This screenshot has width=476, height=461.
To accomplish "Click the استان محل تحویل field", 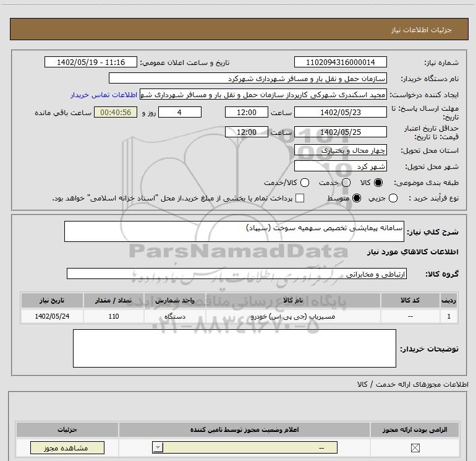I will 340,150.
